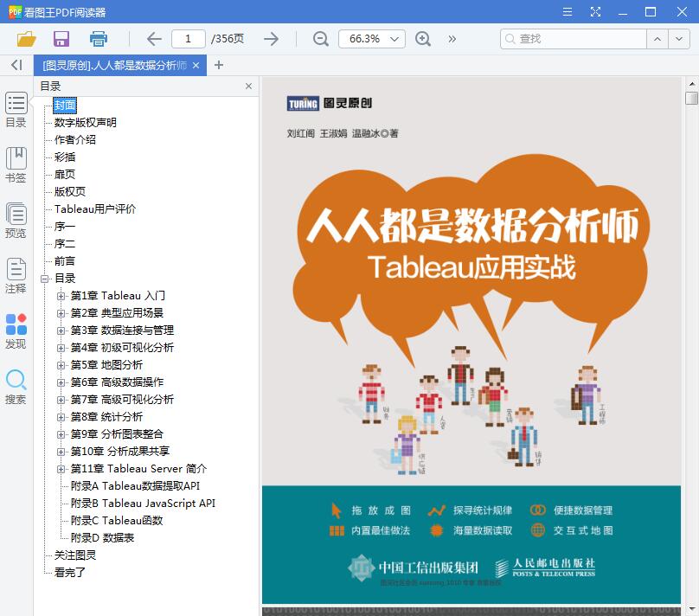Open the 注释 annotations panel

click(x=16, y=276)
